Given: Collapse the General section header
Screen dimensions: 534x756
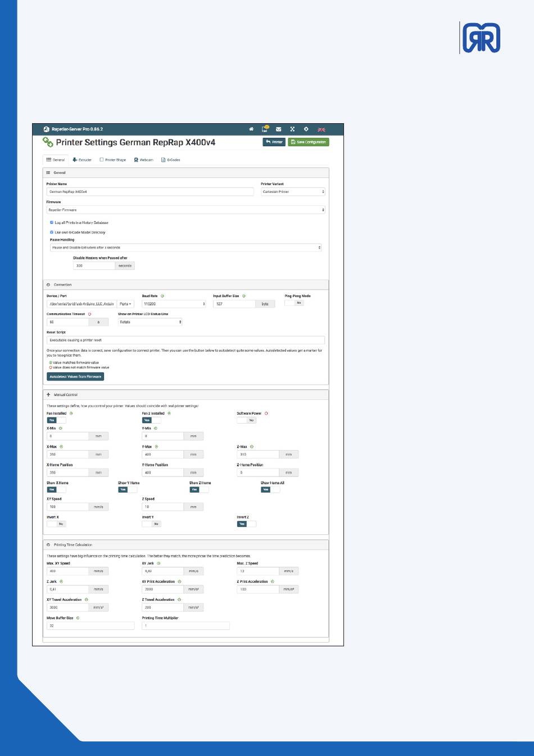Looking at the screenshot, I should click(x=185, y=173).
